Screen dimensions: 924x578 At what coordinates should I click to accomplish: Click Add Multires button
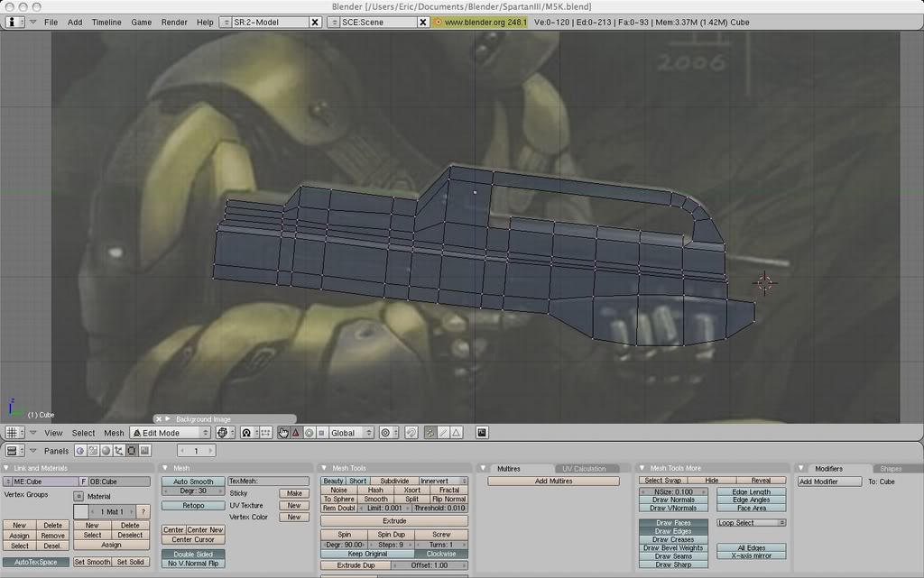pyautogui.click(x=553, y=482)
